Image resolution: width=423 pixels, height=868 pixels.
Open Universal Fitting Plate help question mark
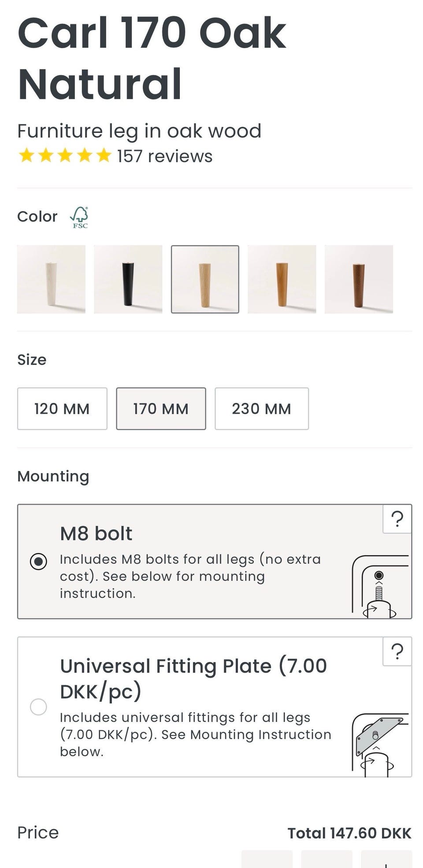pyautogui.click(x=397, y=651)
